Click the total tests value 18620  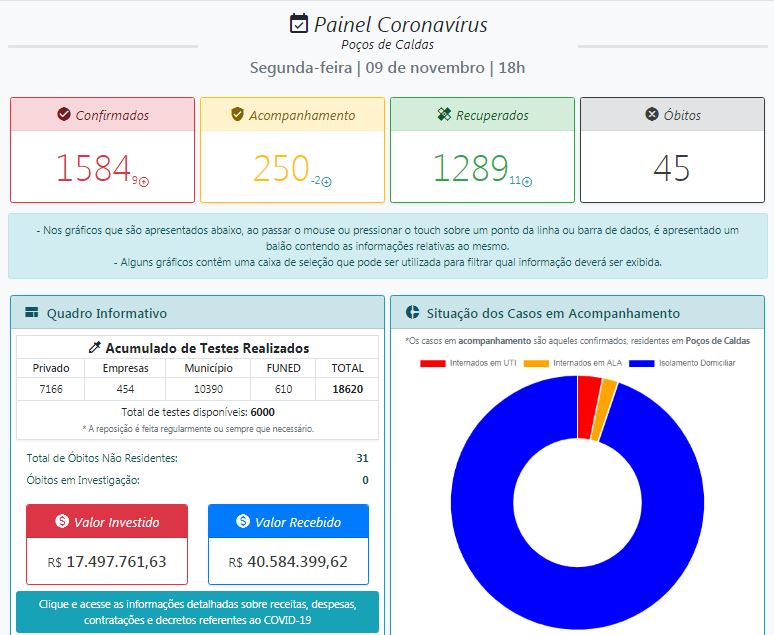(348, 389)
